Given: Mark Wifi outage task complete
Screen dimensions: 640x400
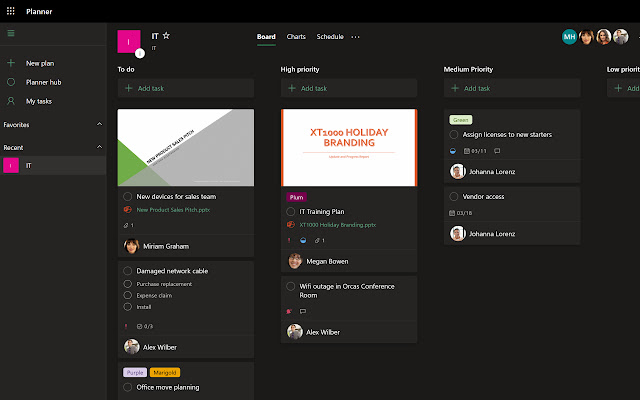Looking at the screenshot, I should click(x=291, y=286).
